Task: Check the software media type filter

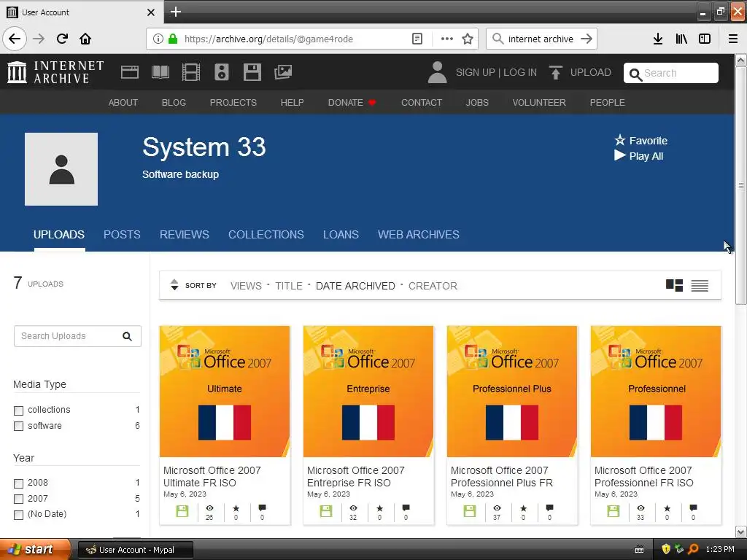Action: (x=18, y=426)
